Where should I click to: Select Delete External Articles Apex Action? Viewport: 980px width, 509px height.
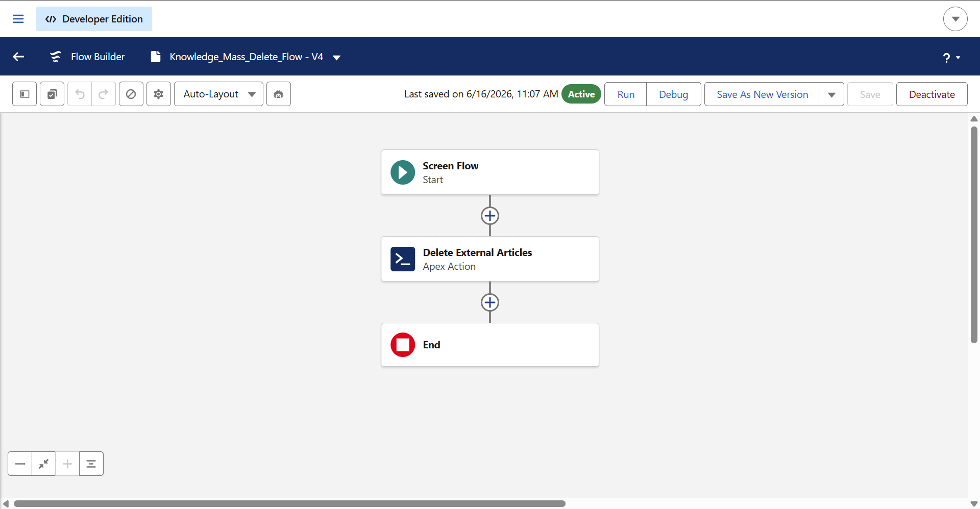pos(490,259)
